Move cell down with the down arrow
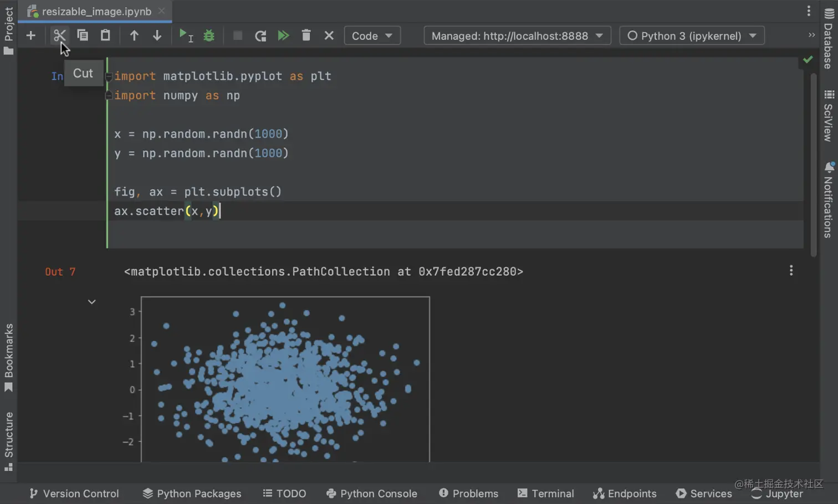This screenshot has width=838, height=504. 157,35
